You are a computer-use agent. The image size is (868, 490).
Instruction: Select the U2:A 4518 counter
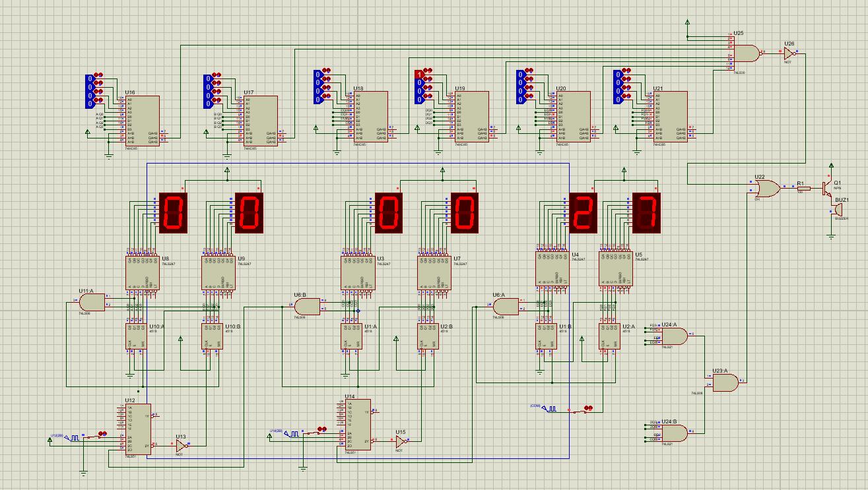click(x=610, y=336)
